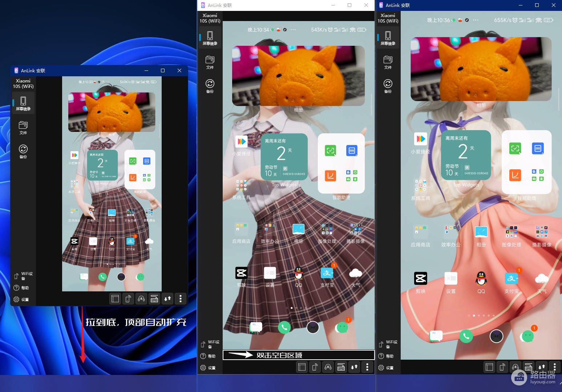Click phone wireless cast icon in middle toolbar
This screenshot has width=562, height=392.
click(x=315, y=367)
